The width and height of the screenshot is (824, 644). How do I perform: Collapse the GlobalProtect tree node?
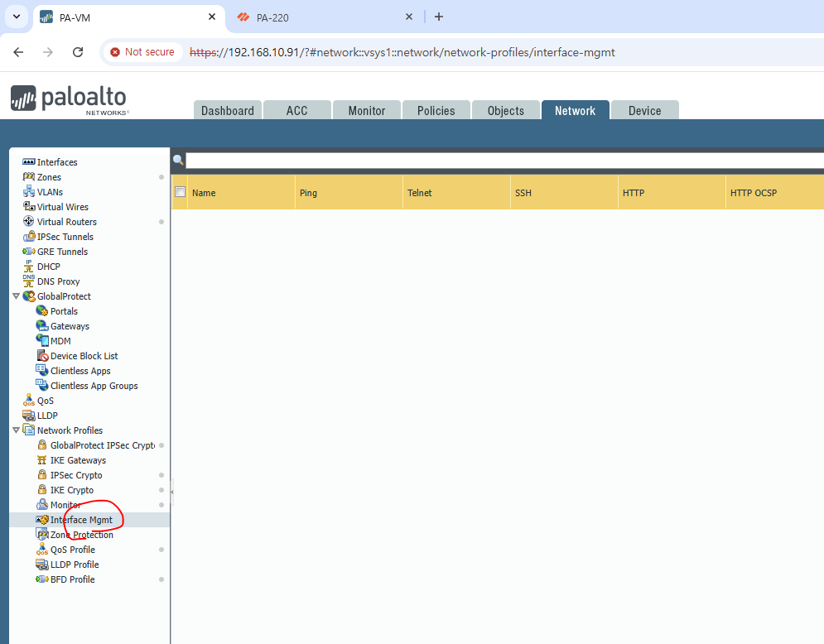[17, 296]
